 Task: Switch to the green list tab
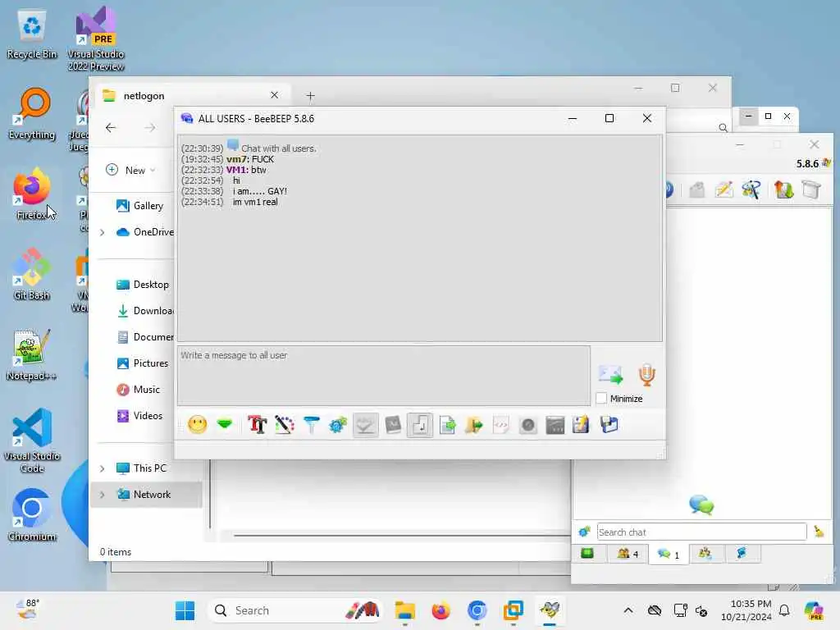coord(587,554)
